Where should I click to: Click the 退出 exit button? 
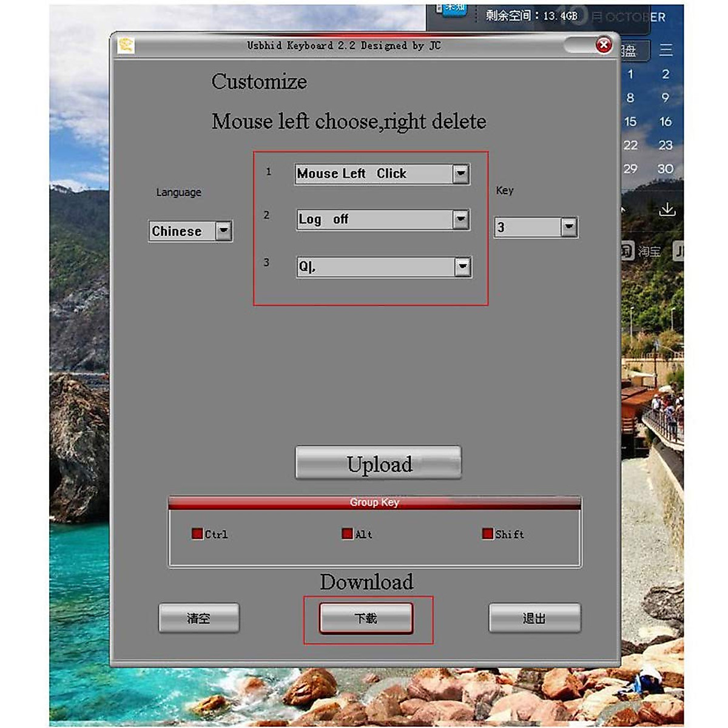point(534,618)
